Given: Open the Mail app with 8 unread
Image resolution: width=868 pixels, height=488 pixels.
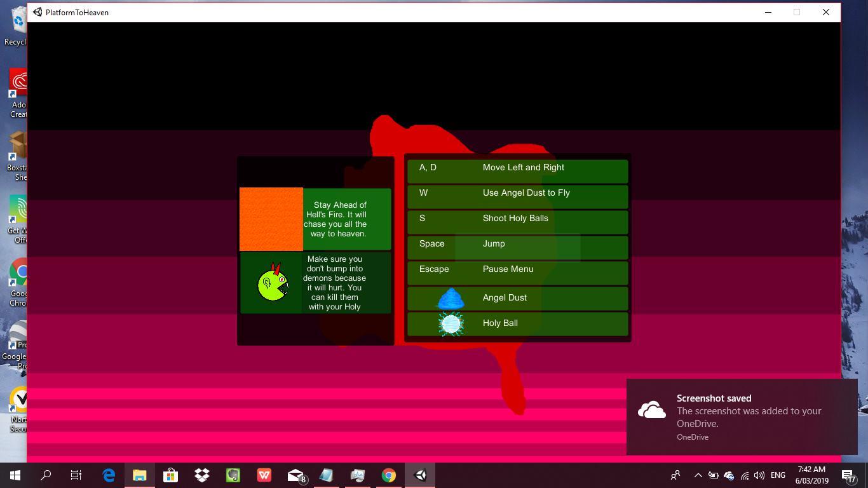Looking at the screenshot, I should point(295,475).
